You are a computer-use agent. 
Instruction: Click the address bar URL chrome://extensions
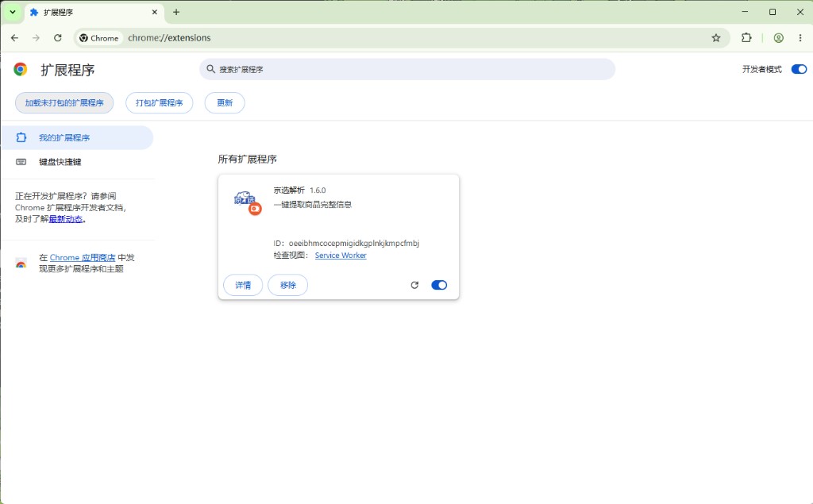click(170, 38)
